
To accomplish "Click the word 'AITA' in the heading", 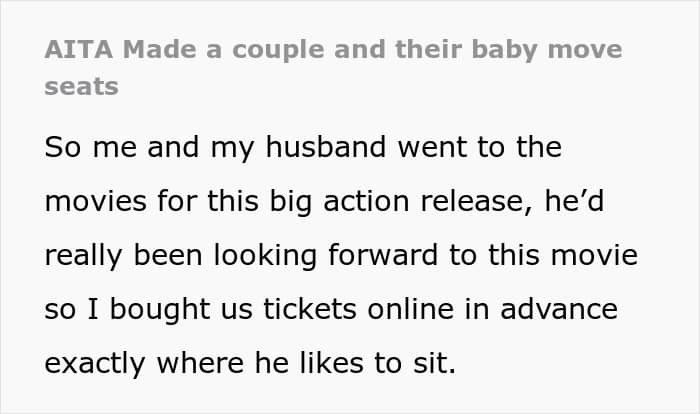I will coord(79,49).
